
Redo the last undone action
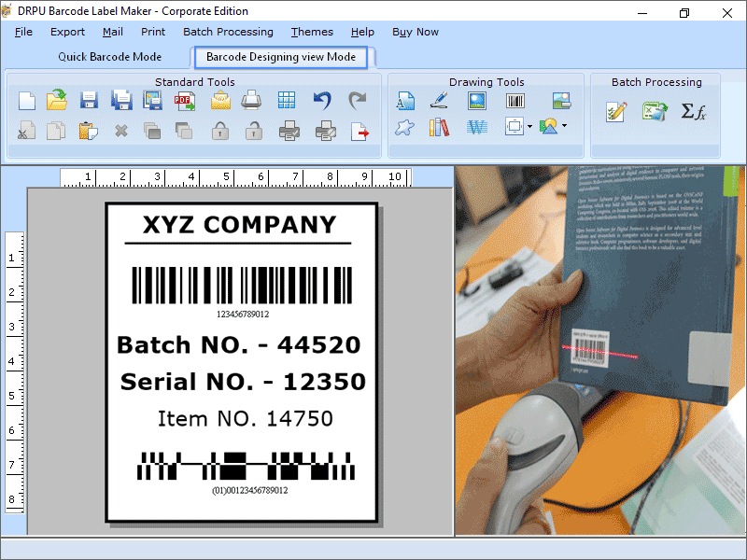pos(358,101)
